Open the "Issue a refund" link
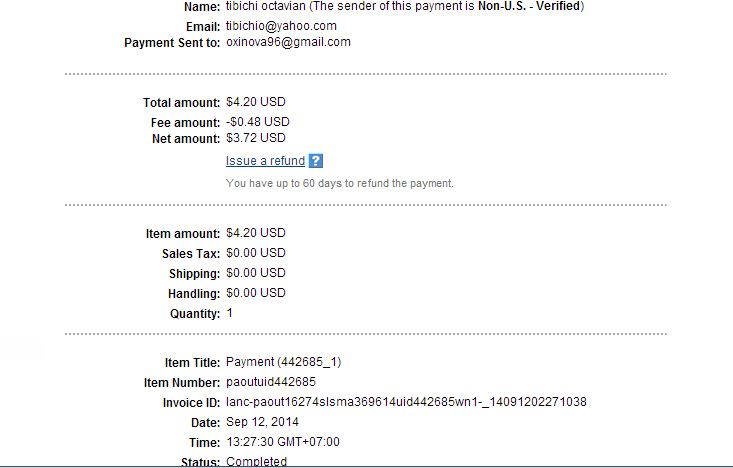This screenshot has height=468, width=733. [x=265, y=161]
